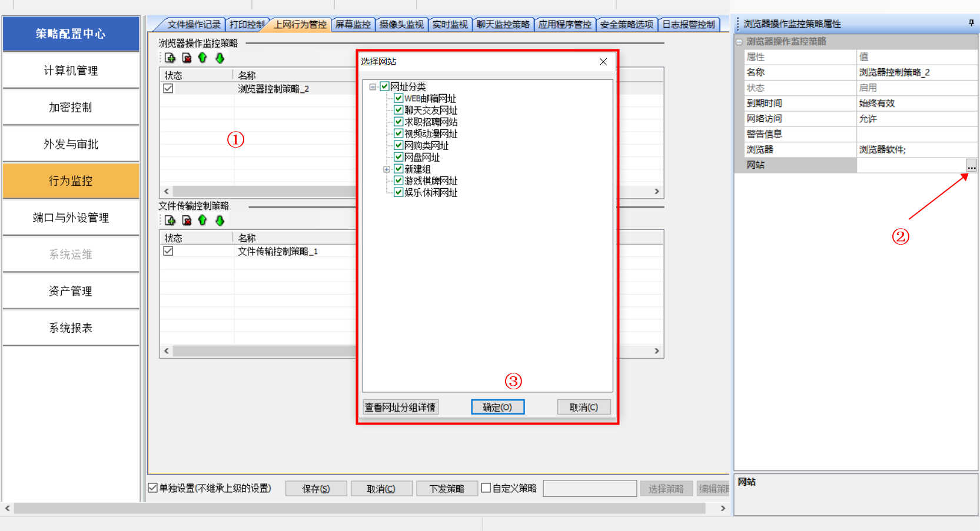The image size is (980, 531).
Task: Click the add icon under 浏览器操作监控策略
Action: point(170,58)
